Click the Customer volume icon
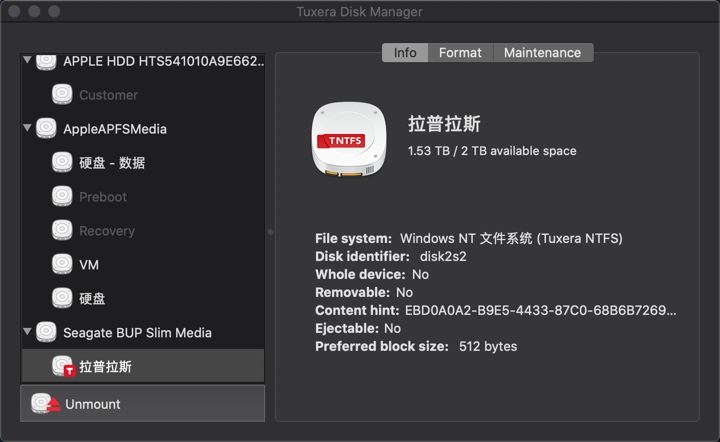Screen dimensions: 720x442 (x=62, y=95)
